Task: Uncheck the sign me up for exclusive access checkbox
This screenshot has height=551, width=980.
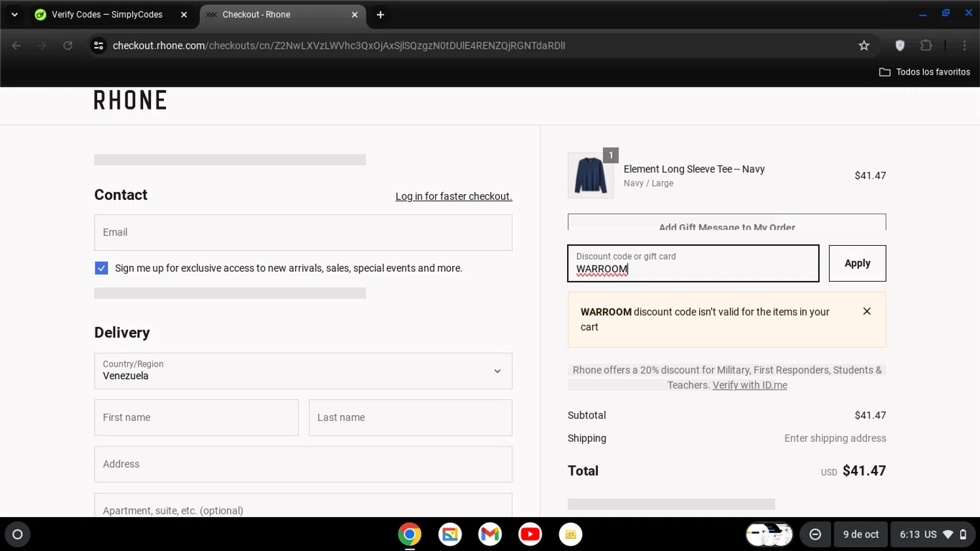Action: (x=101, y=268)
